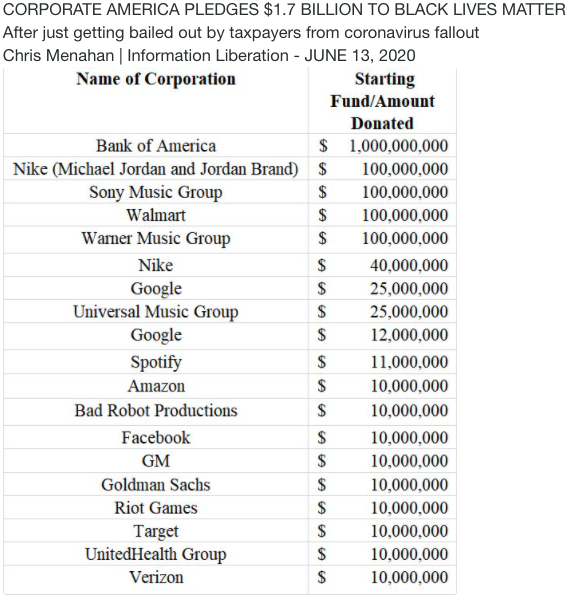Select the Nike (Michael Jordan and Jordan Brand) cell

tap(156, 169)
